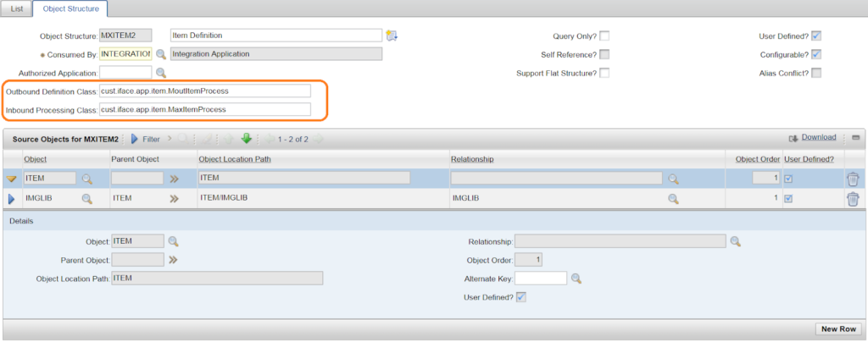Expand the IMGLIB row details triangle

coord(11,198)
